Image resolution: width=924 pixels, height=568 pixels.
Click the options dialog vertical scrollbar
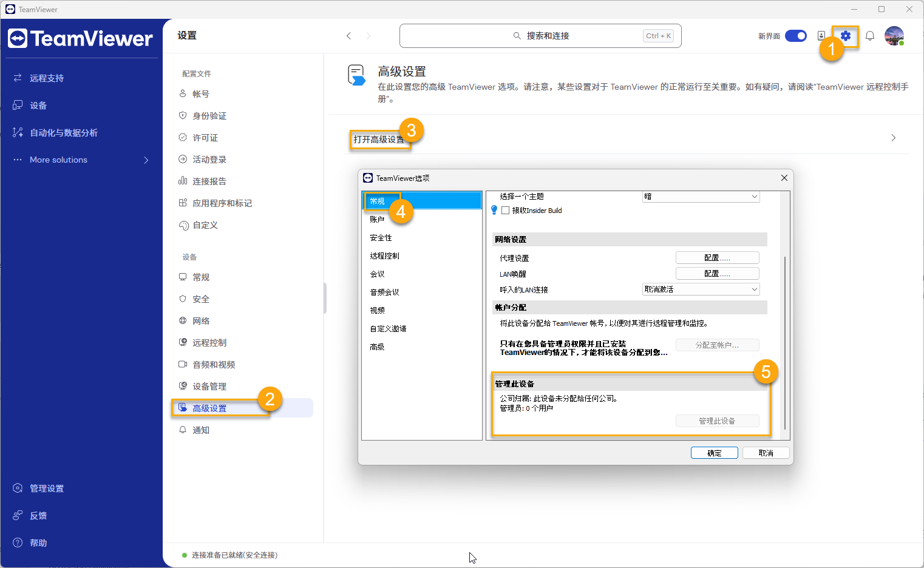[785, 343]
